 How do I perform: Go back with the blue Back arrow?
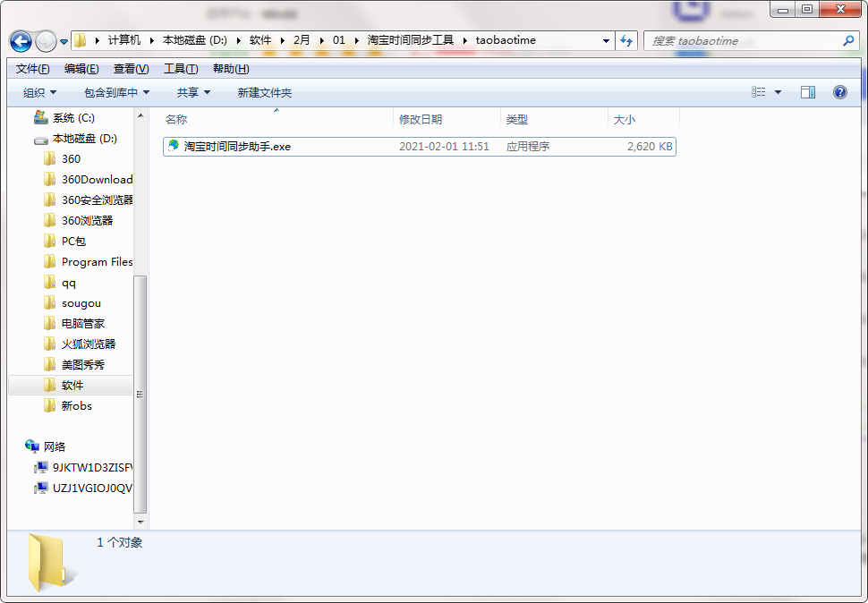[x=21, y=41]
